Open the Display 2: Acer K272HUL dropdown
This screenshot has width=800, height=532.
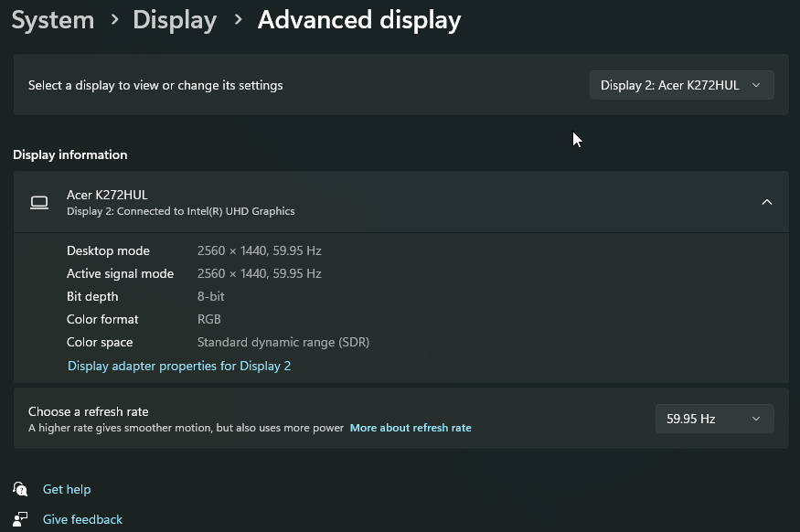[681, 85]
